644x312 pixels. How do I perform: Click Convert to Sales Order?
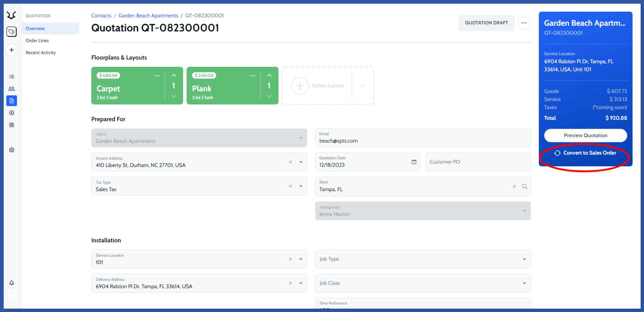(585, 153)
